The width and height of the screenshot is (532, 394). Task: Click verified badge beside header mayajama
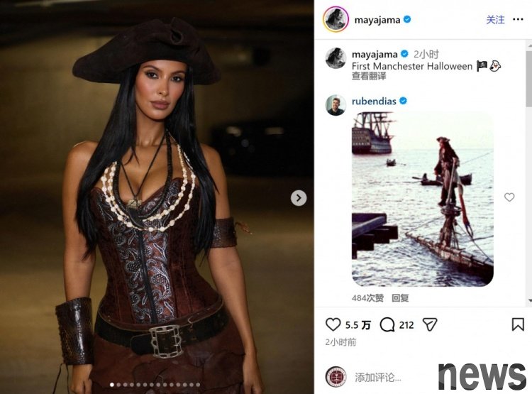tap(407, 19)
